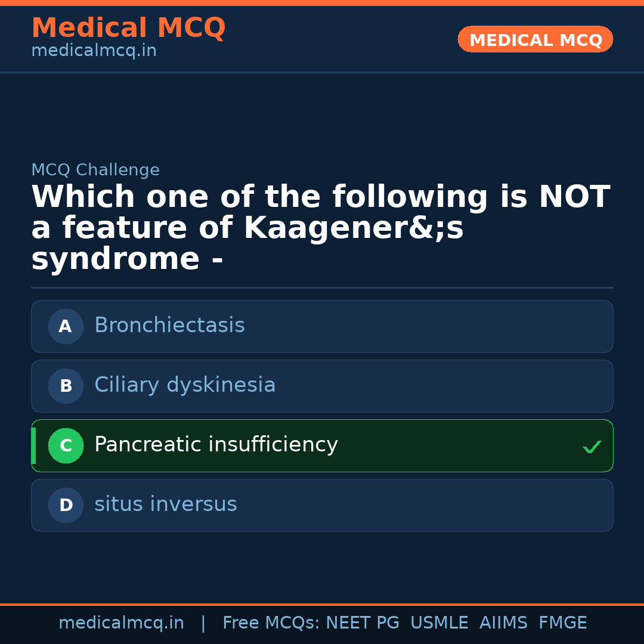Click the Medical MCQ site logo
The image size is (644, 644).
[128, 27]
